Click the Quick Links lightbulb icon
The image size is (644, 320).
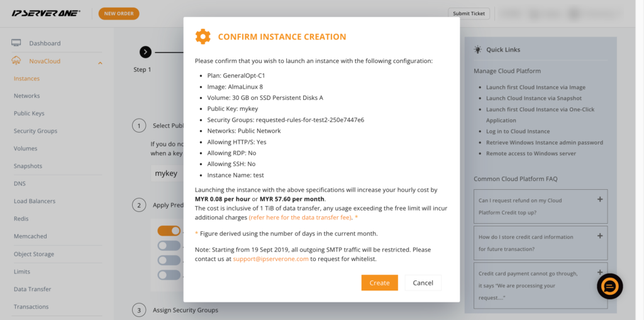pos(478,49)
